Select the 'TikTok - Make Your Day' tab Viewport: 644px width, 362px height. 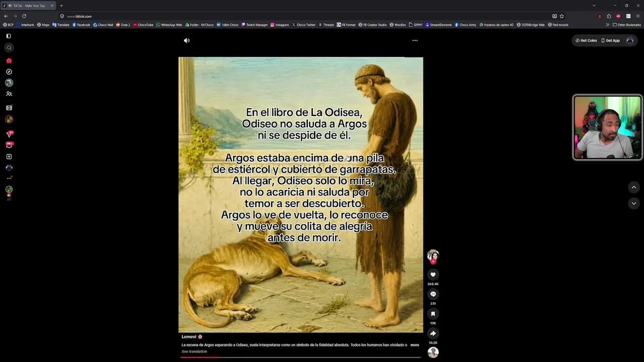28,6
